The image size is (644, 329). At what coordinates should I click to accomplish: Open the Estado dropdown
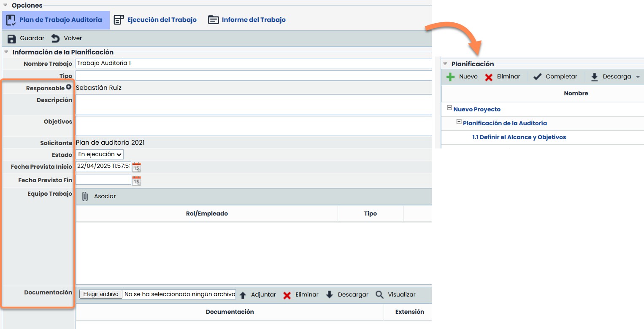100,154
